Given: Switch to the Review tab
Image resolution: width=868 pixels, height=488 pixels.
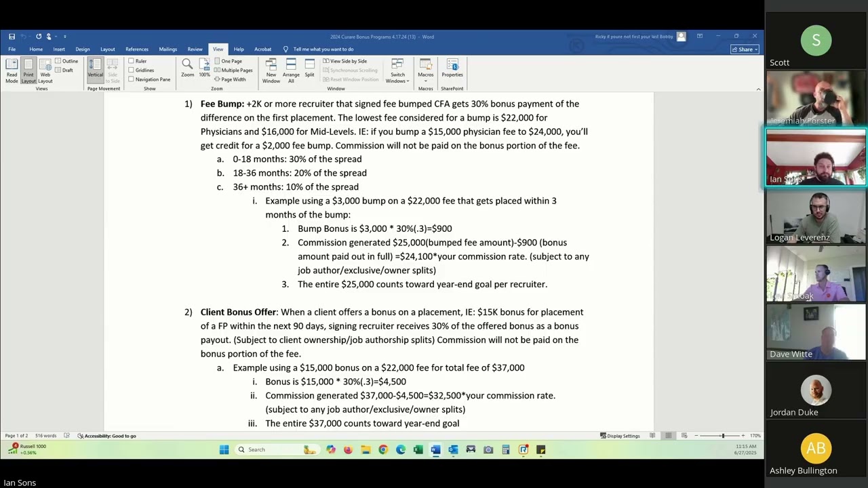Looking at the screenshot, I should (x=195, y=49).
